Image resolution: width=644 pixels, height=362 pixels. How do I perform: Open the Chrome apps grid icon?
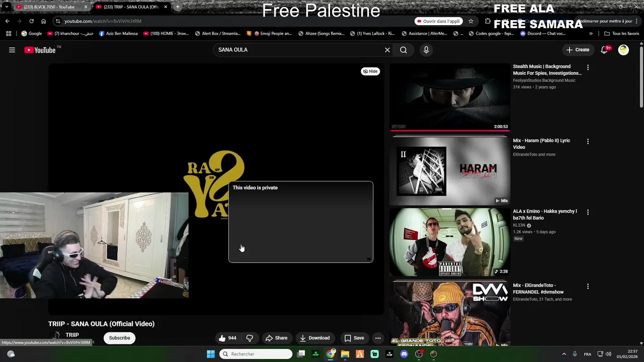click(9, 34)
